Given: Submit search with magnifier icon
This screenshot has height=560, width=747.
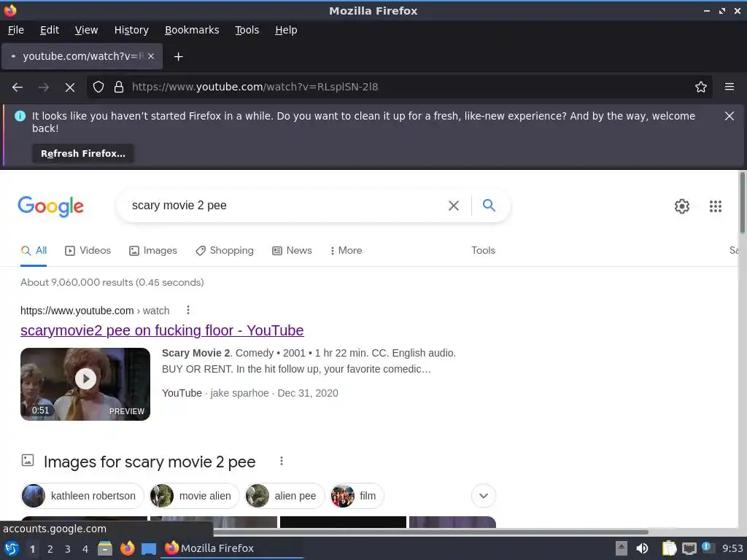Looking at the screenshot, I should point(489,205).
